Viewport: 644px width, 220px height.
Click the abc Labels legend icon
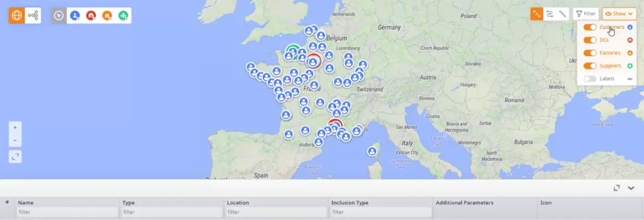click(x=630, y=79)
